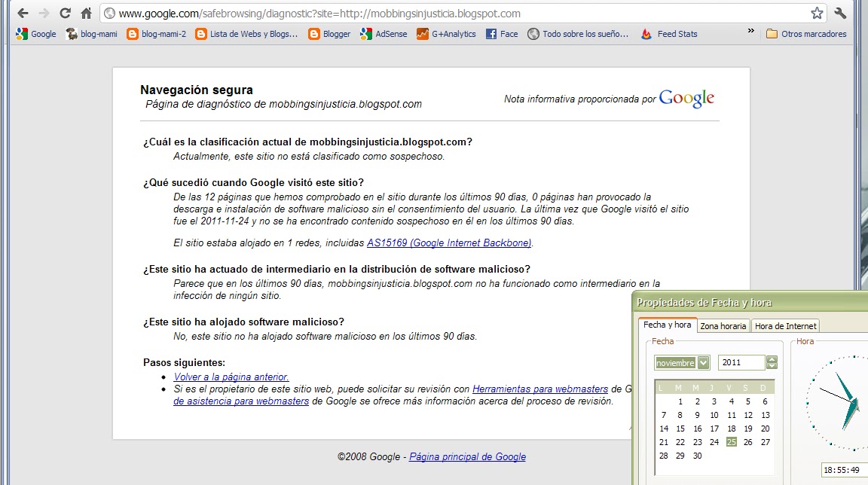Select day 15 in the calendar
This screenshot has width=868, height=485.
point(680,429)
